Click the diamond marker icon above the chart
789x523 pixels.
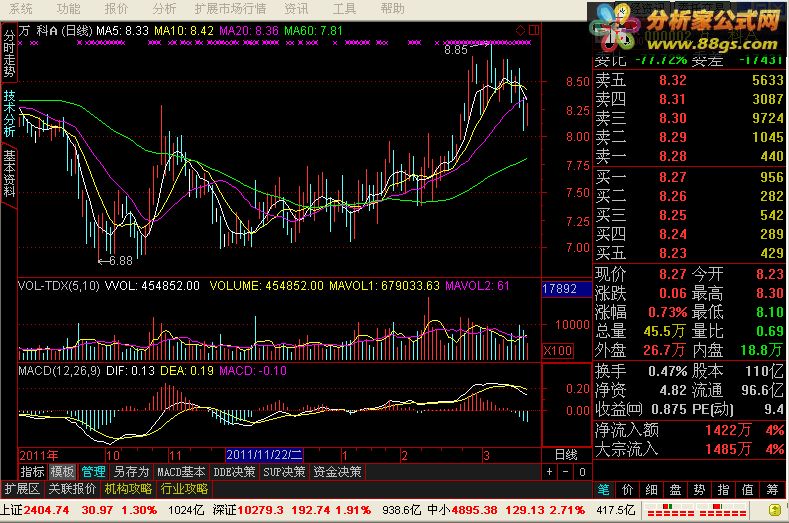point(520,31)
